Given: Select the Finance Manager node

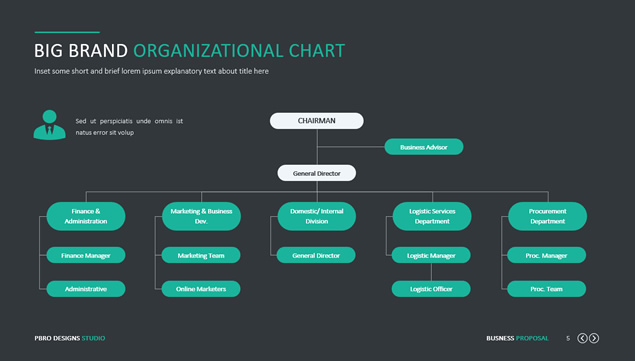Looking at the screenshot, I should pyautogui.click(x=86, y=255).
